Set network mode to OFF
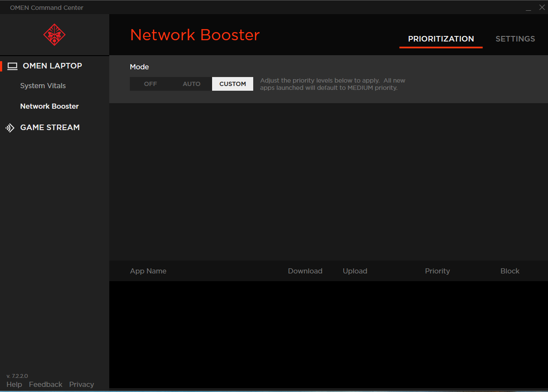 [150, 84]
